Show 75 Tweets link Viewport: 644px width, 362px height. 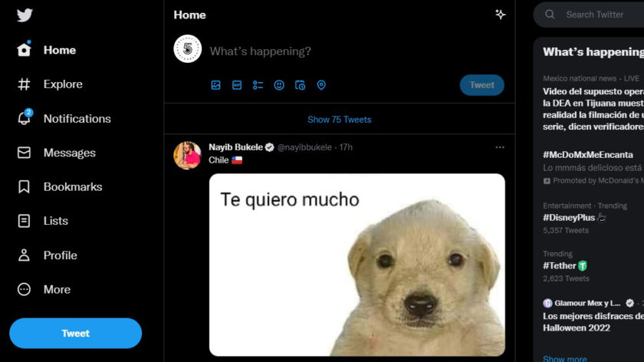click(339, 120)
